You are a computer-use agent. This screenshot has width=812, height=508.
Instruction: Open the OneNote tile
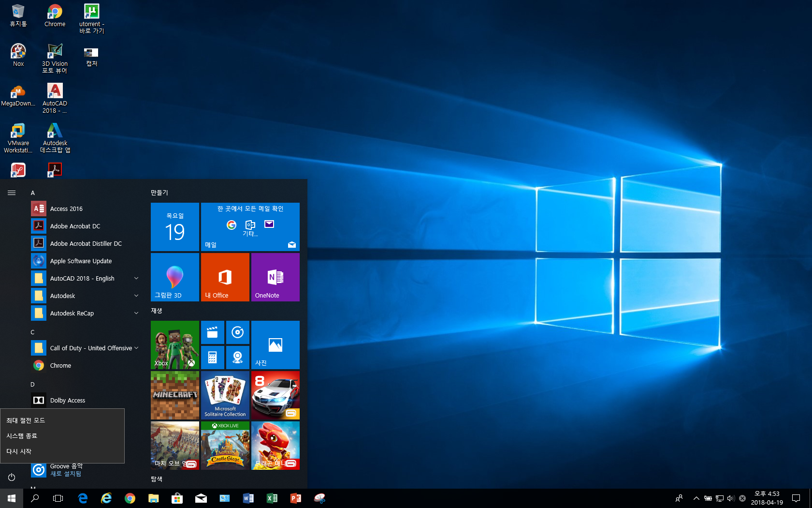coord(275,277)
